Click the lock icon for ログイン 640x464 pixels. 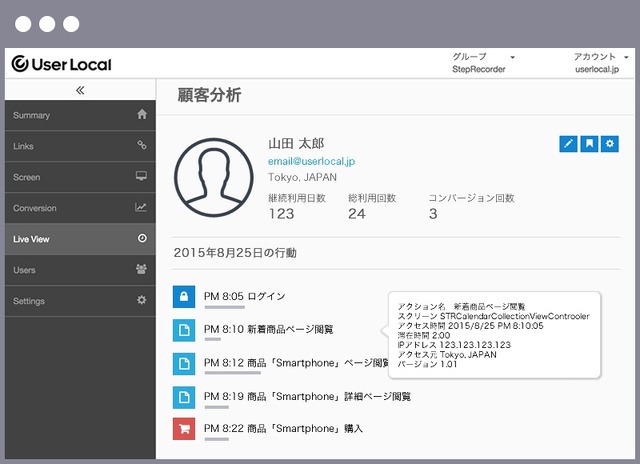[x=184, y=296]
